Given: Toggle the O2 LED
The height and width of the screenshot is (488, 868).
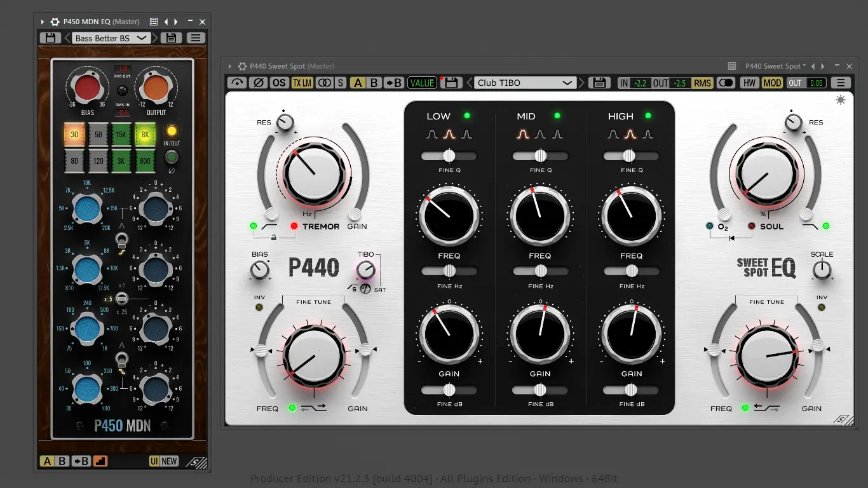Looking at the screenshot, I should [x=710, y=226].
